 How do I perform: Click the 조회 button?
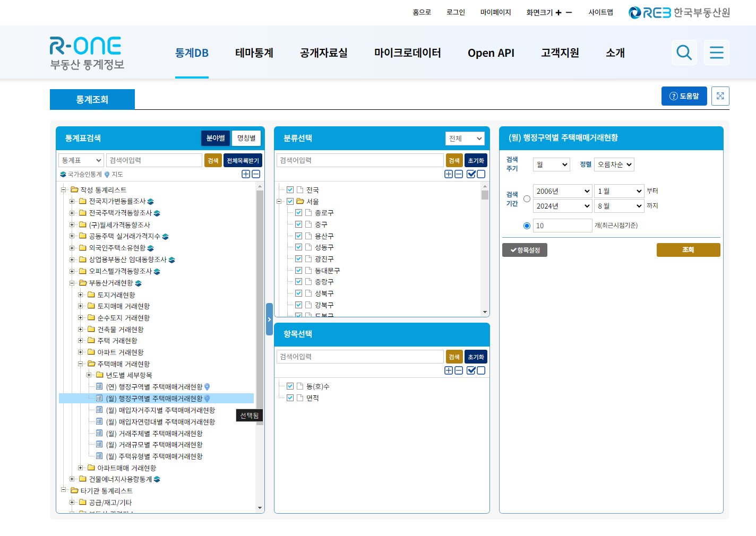click(x=688, y=250)
